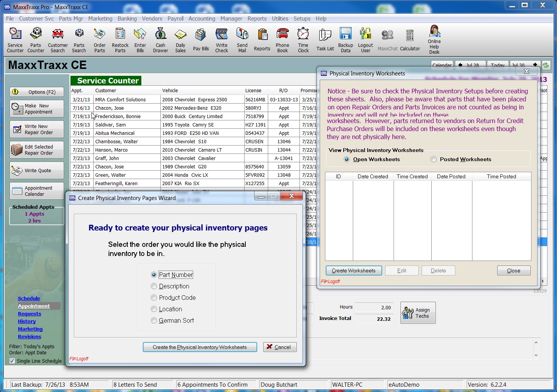Open the Marketing link
This screenshot has height=392, width=557.
coord(30,329)
